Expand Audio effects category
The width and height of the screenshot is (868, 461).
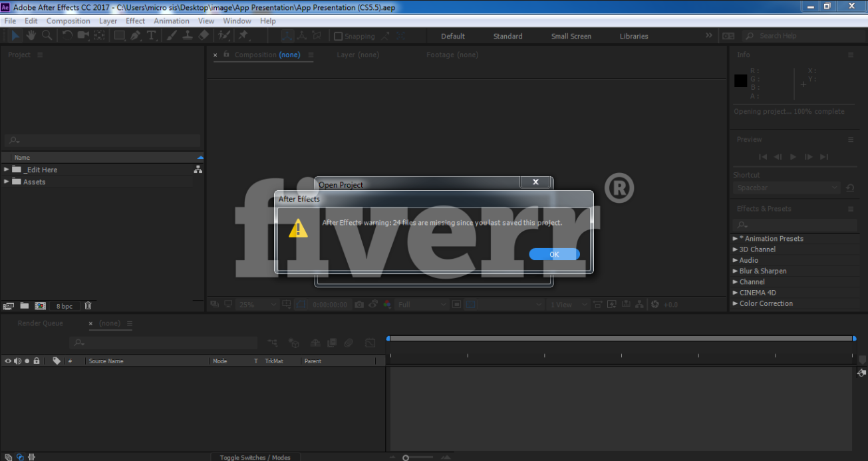tap(736, 260)
